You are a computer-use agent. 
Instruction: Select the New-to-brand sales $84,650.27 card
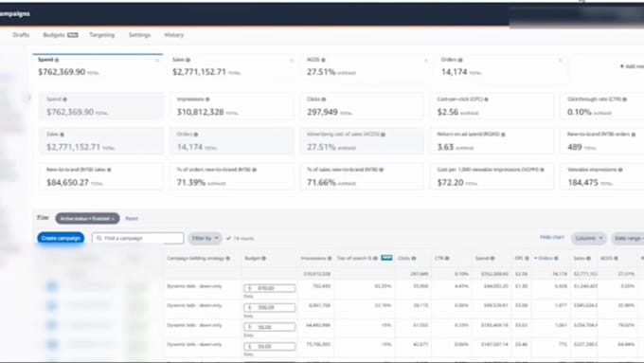click(101, 177)
